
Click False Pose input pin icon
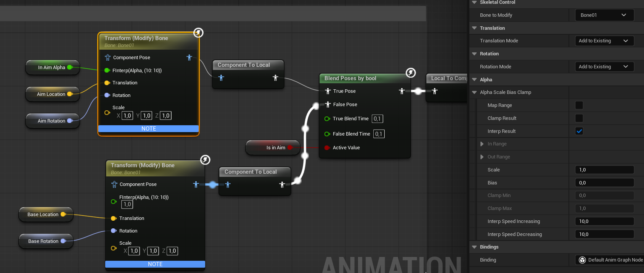tap(328, 105)
